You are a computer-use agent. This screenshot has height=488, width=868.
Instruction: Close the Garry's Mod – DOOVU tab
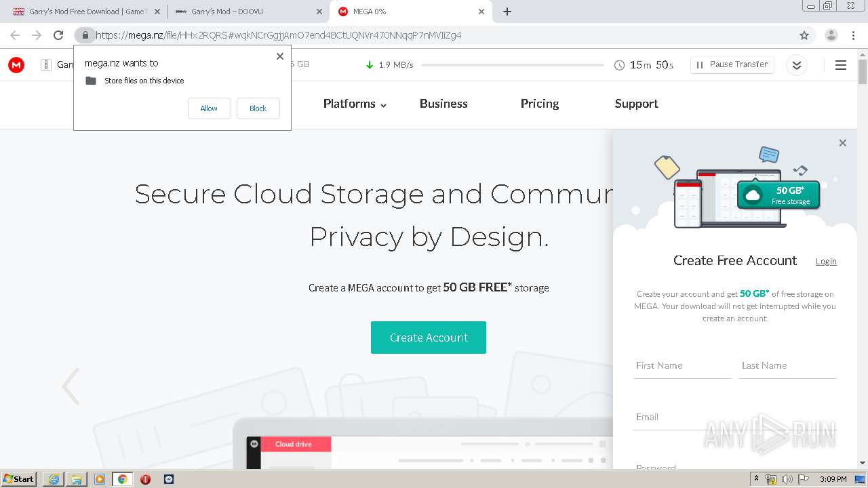coord(319,12)
